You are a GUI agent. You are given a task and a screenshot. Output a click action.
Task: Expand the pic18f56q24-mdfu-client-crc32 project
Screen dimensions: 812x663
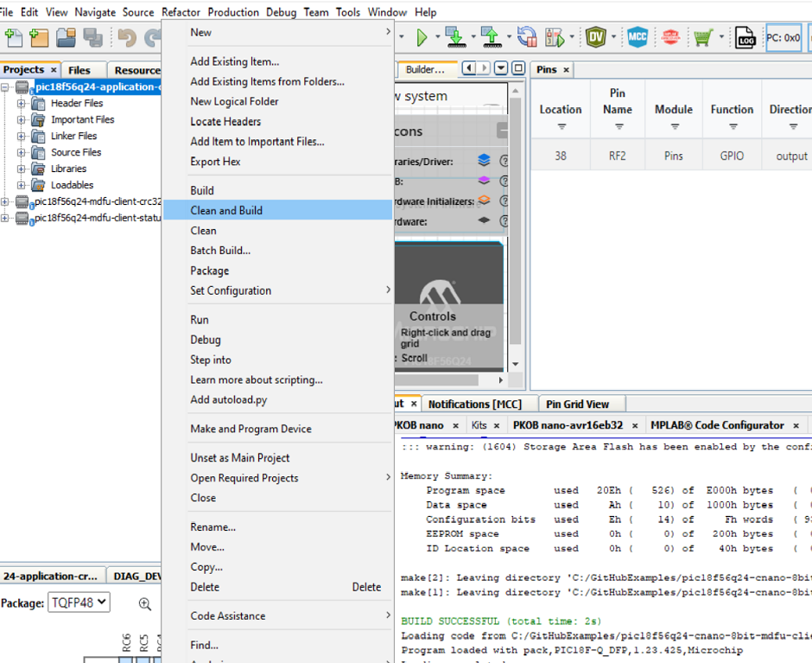pos(4,201)
